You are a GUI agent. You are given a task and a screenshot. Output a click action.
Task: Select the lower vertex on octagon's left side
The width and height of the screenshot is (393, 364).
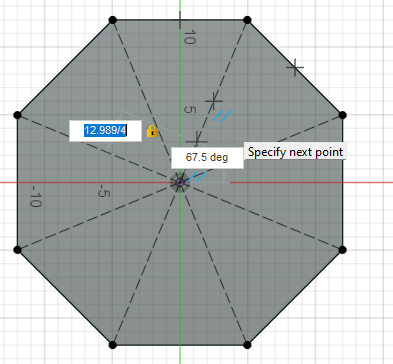(17, 250)
